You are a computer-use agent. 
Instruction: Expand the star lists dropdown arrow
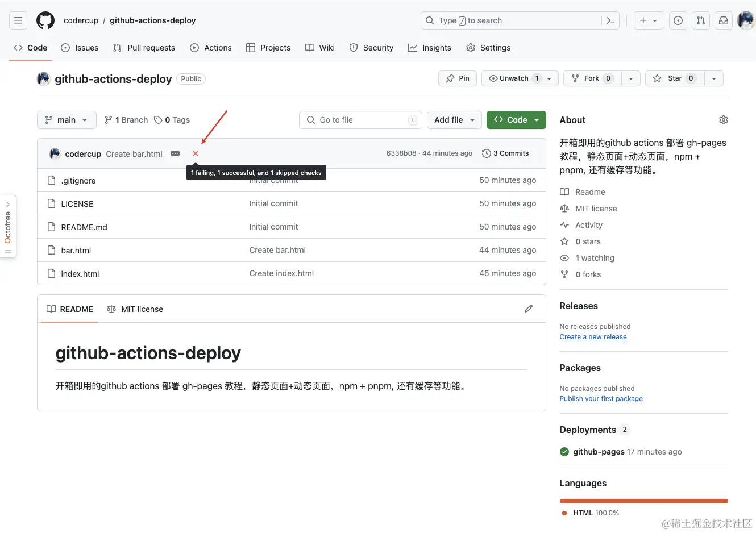coord(714,78)
